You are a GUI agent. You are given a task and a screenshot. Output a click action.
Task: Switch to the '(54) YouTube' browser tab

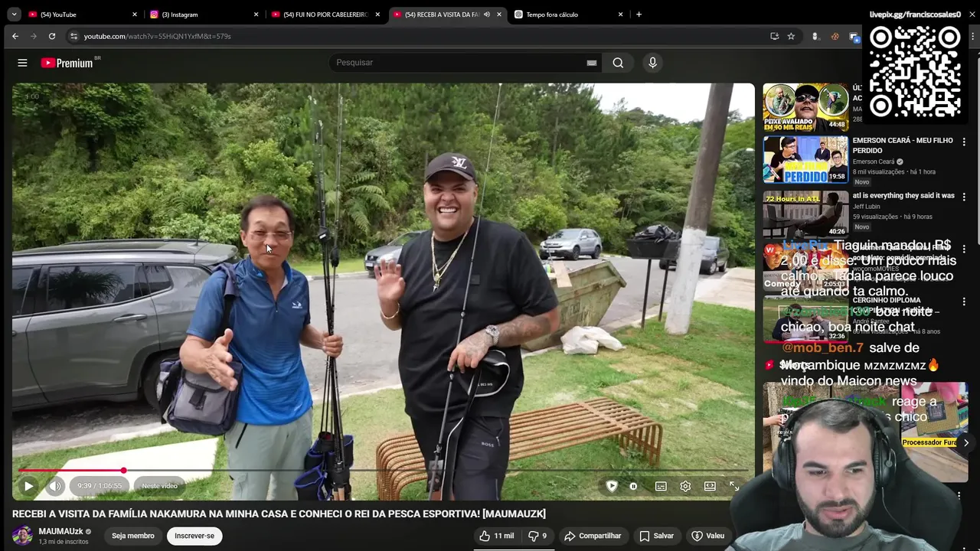coord(77,15)
